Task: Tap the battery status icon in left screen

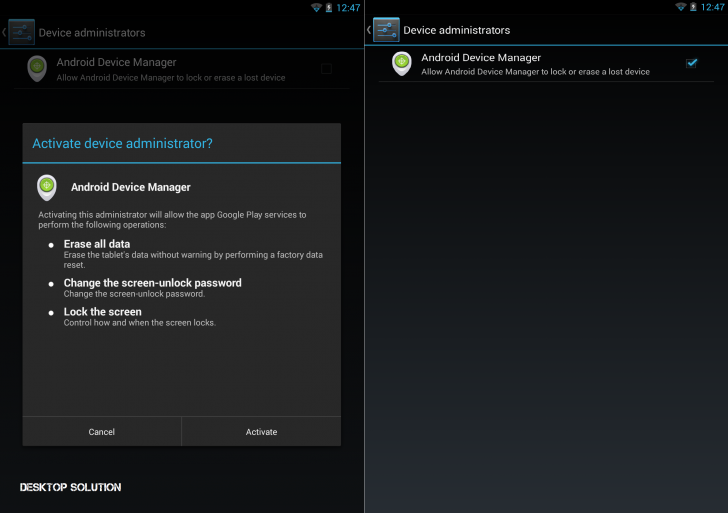Action: 329,7
